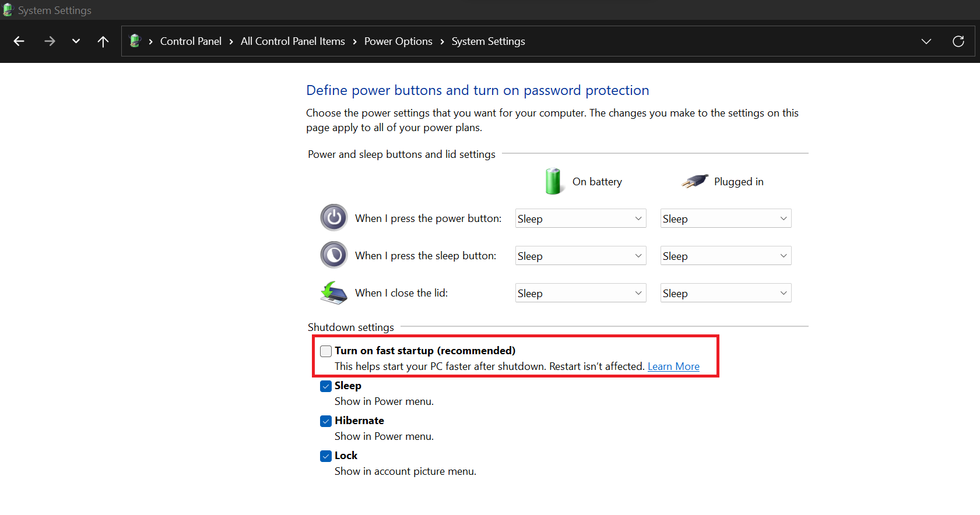The width and height of the screenshot is (980, 515).
Task: Click the 'Shutdown settings' heading
Action: pyautogui.click(x=351, y=327)
